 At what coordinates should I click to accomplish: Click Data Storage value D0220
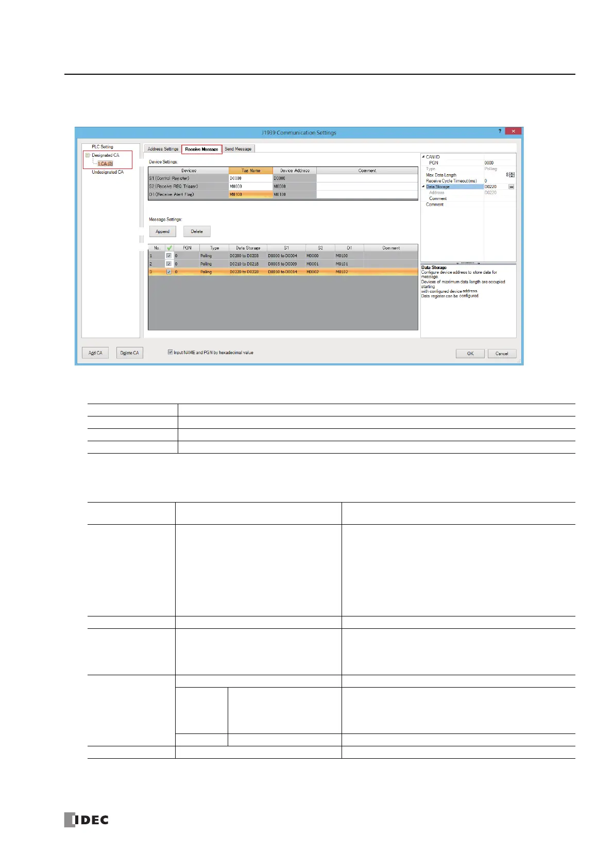496,187
